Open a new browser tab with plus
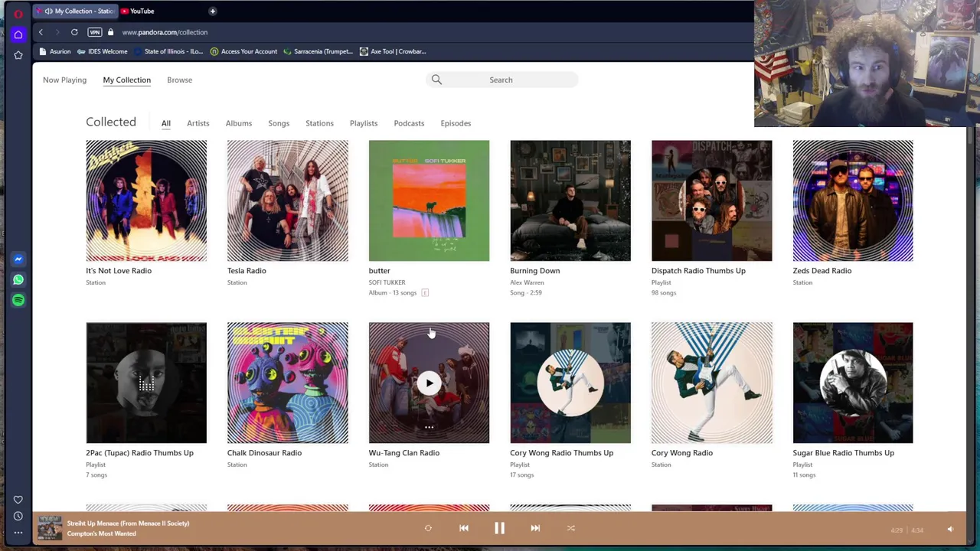This screenshot has height=551, width=980. click(212, 11)
